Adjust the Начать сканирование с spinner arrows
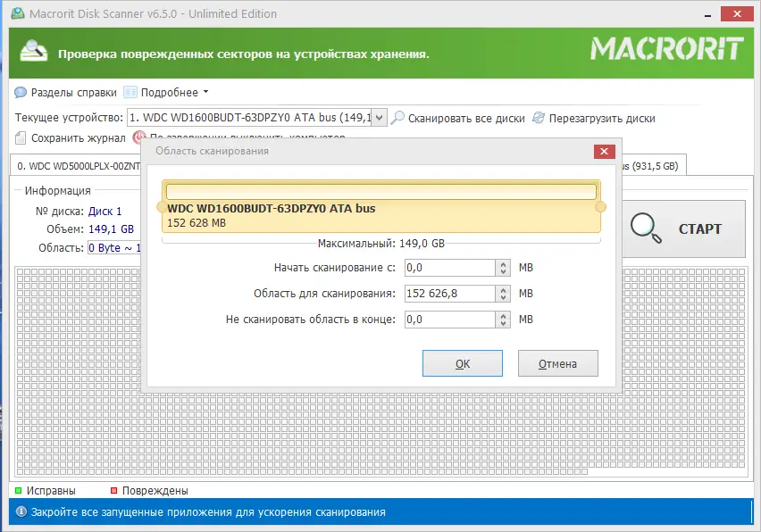The width and height of the screenshot is (761, 532). pos(503,268)
